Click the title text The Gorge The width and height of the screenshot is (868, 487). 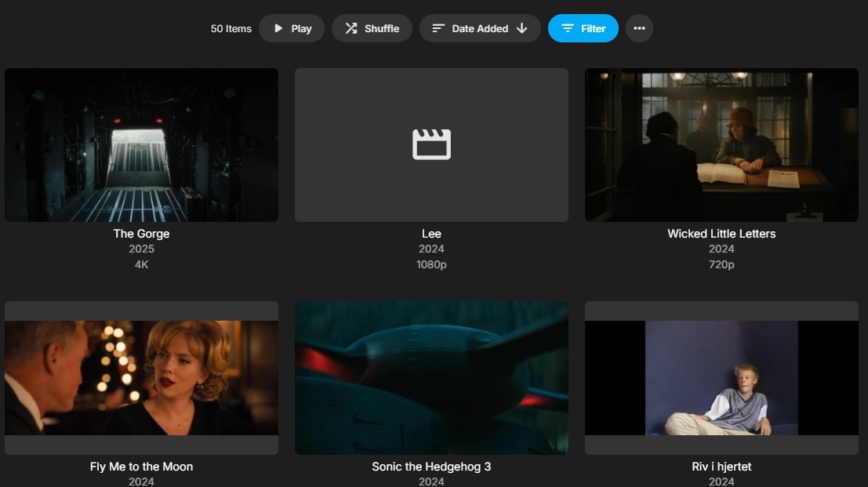coord(142,234)
